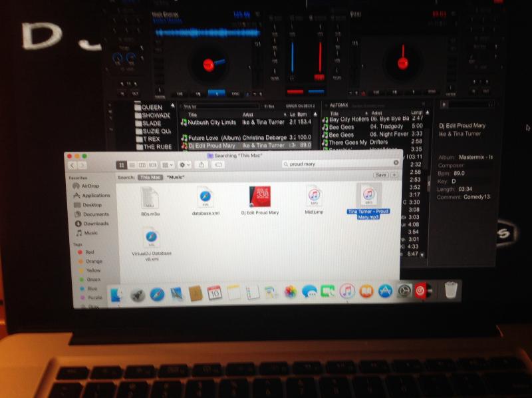Viewport: 532px width, 398px height.
Task: Switch Finder to list view
Action: (x=132, y=165)
